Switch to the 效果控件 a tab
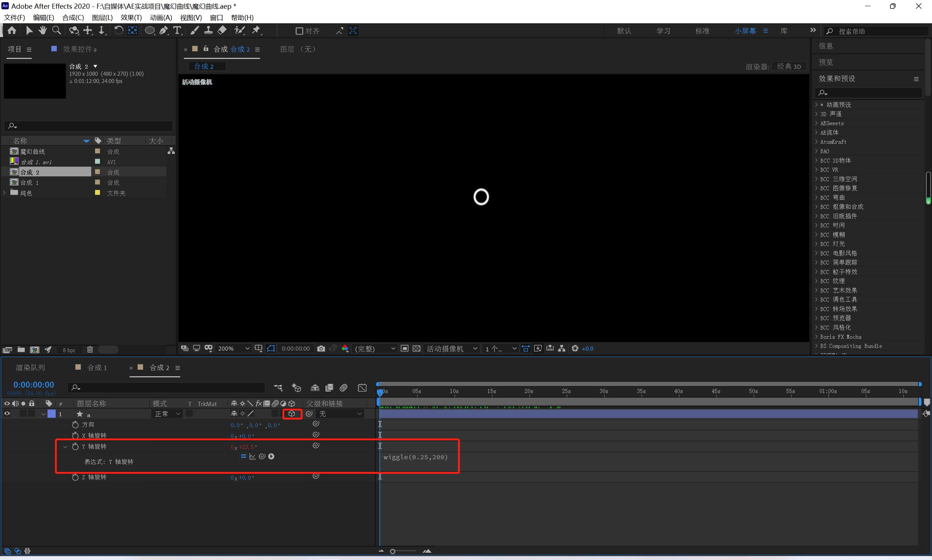 (x=79, y=49)
